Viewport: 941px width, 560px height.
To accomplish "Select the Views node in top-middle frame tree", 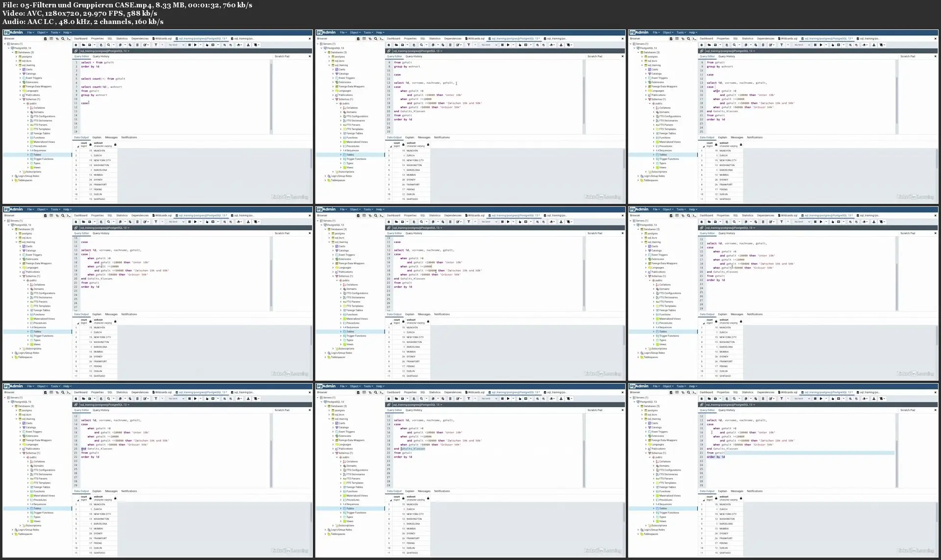I will click(350, 168).
